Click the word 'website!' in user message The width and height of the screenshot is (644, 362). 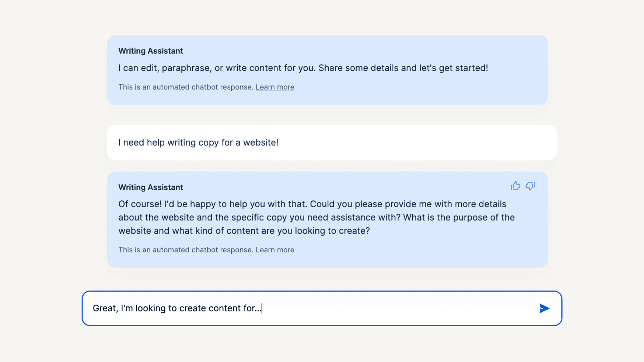click(x=261, y=142)
